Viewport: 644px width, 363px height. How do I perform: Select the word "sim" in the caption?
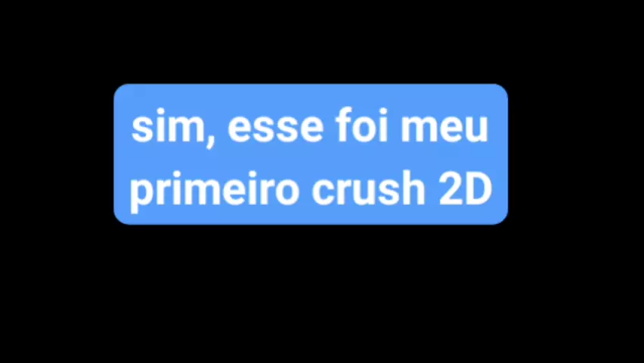coord(168,127)
